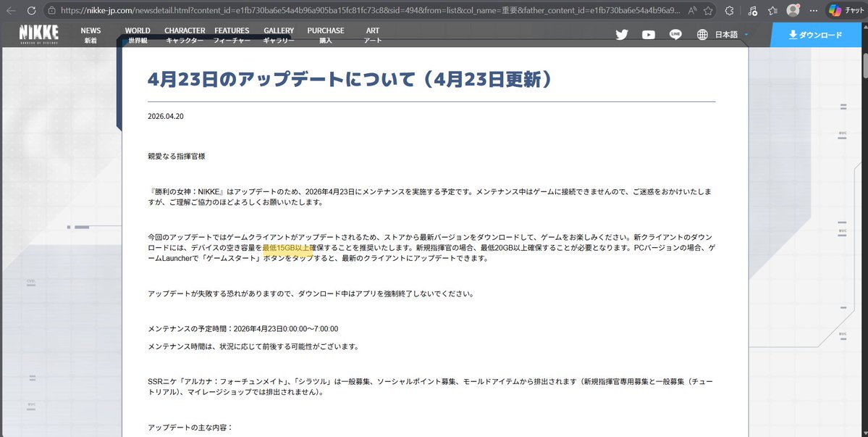This screenshot has width=868, height=437.
Task: Click the line メンテナンスの予定時間
Action: point(243,329)
